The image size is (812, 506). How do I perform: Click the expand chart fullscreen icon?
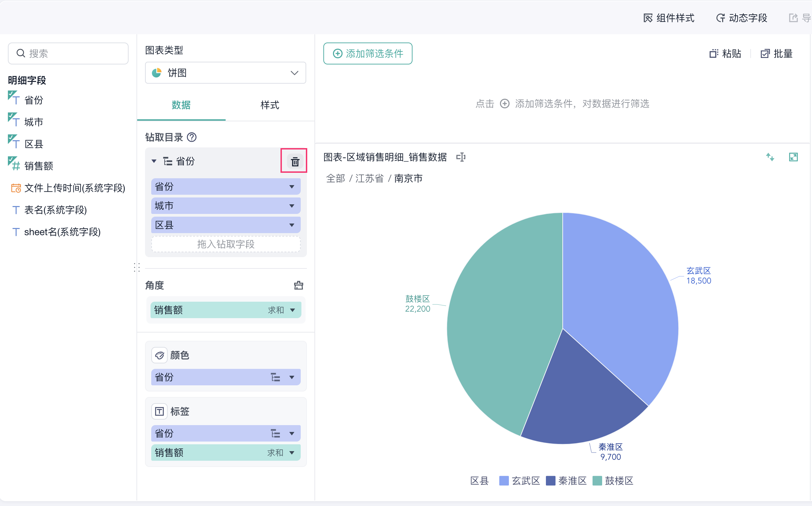pyautogui.click(x=793, y=157)
